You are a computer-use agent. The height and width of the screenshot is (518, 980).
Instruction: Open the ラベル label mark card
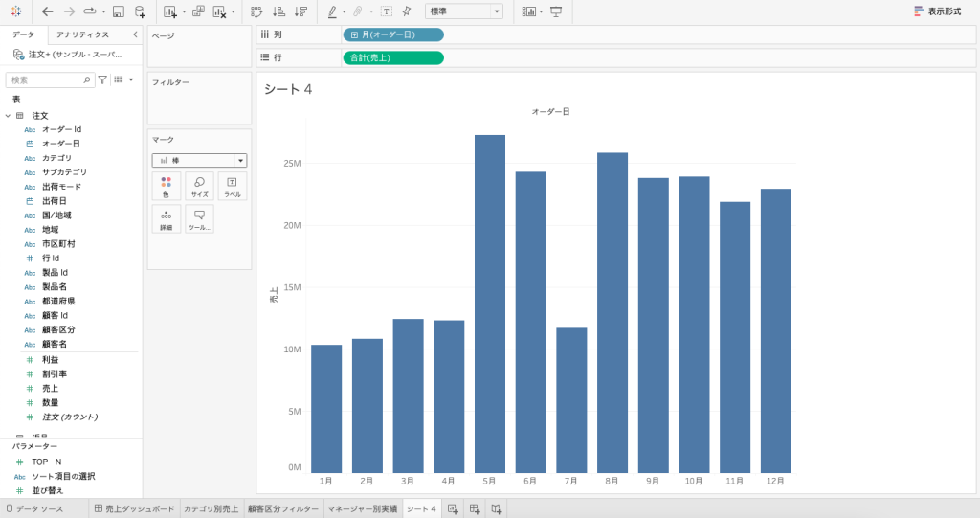pos(232,187)
